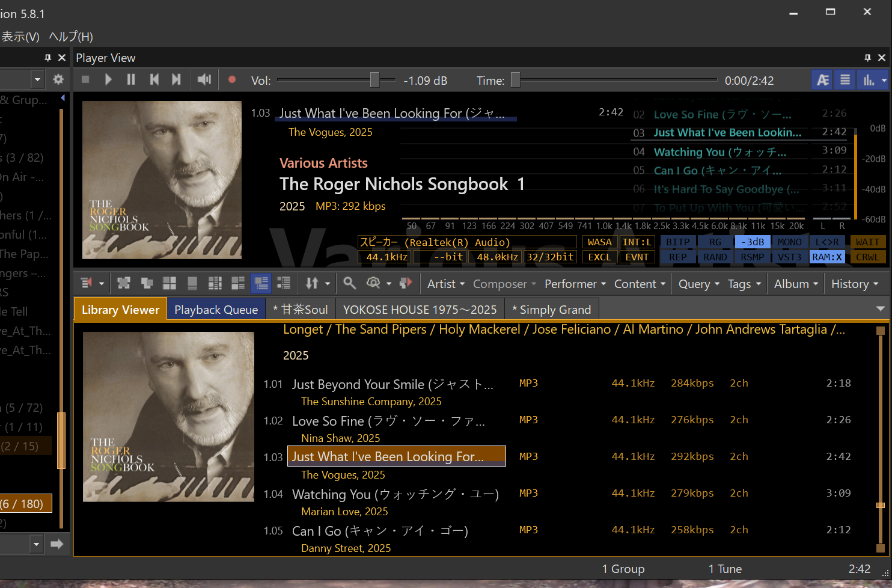The height and width of the screenshot is (588, 892).
Task: Click the sort order arrows icon
Action: click(x=312, y=283)
